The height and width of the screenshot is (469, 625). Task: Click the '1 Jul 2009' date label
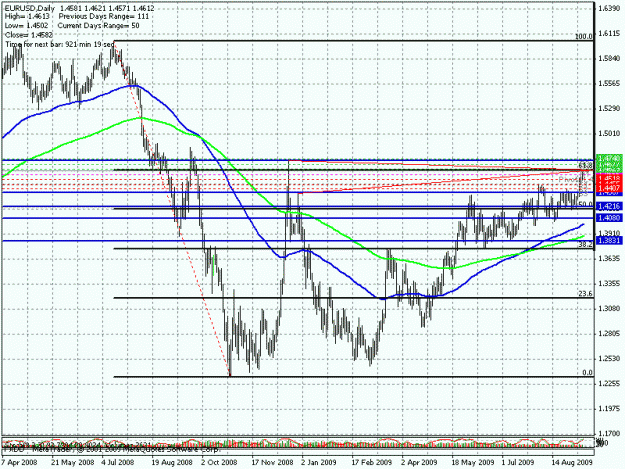point(518,463)
